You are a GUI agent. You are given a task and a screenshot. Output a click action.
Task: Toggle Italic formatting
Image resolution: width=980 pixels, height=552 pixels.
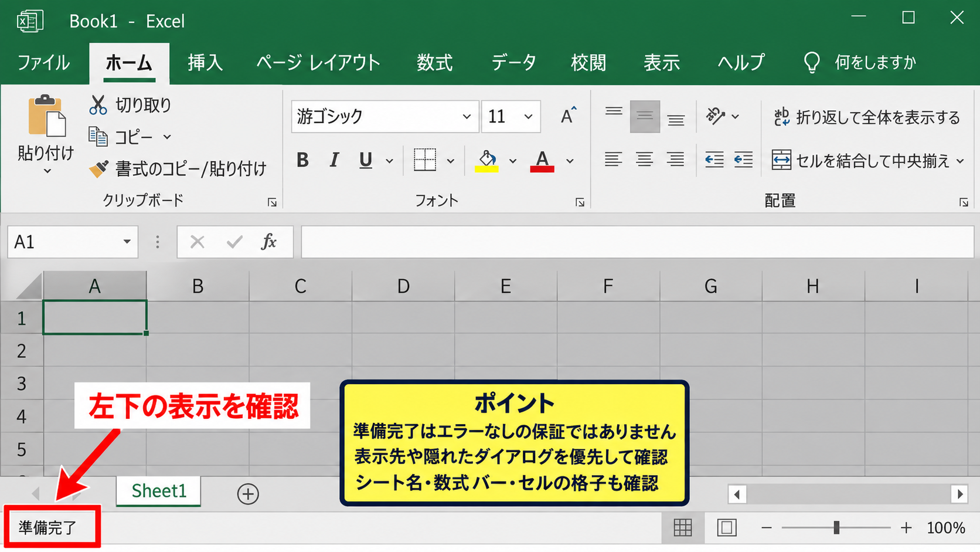coord(334,160)
